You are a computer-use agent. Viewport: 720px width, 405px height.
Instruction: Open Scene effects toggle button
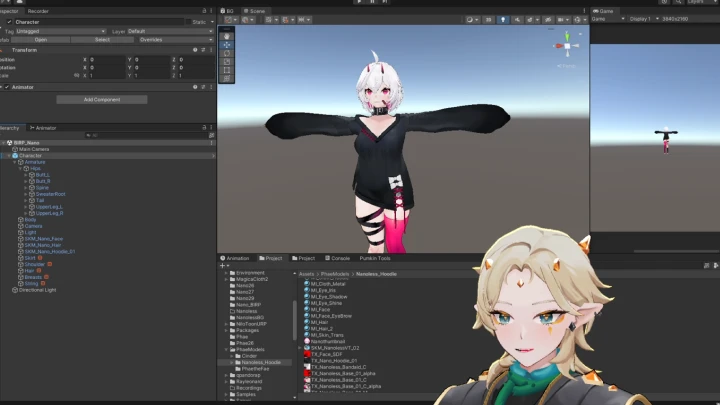530,20
